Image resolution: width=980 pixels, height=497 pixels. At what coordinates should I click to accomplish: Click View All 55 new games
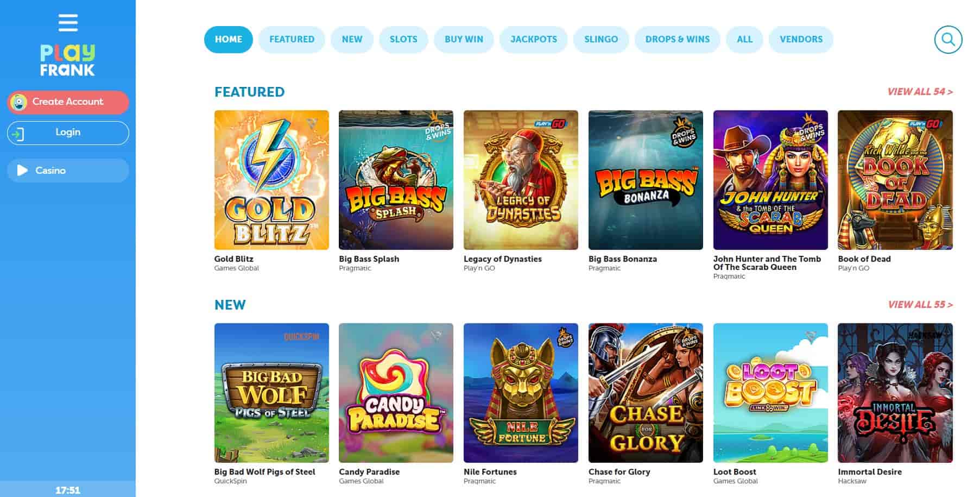click(x=920, y=305)
